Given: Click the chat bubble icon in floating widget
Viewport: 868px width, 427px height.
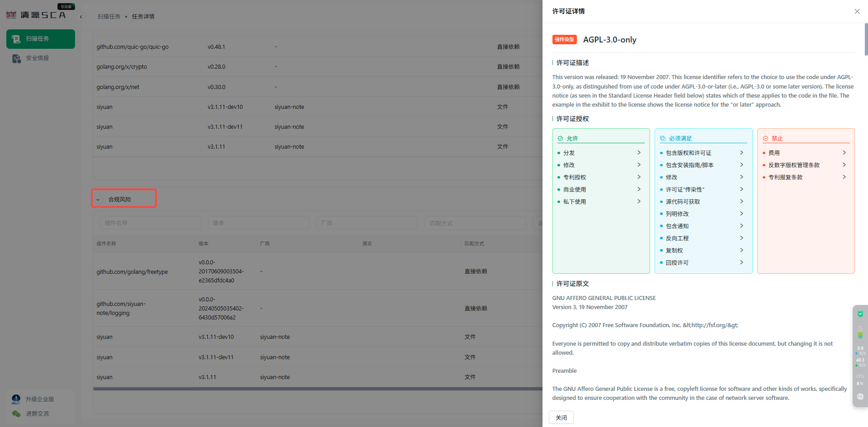Looking at the screenshot, I should point(860,396).
